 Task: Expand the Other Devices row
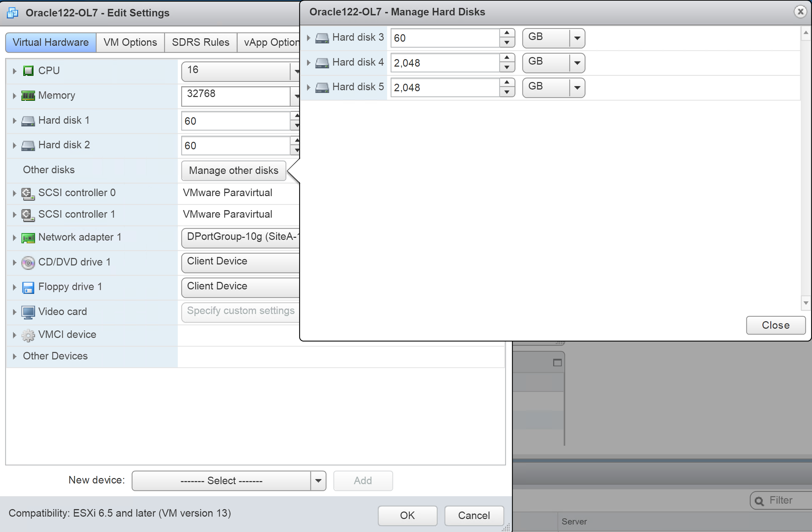14,356
